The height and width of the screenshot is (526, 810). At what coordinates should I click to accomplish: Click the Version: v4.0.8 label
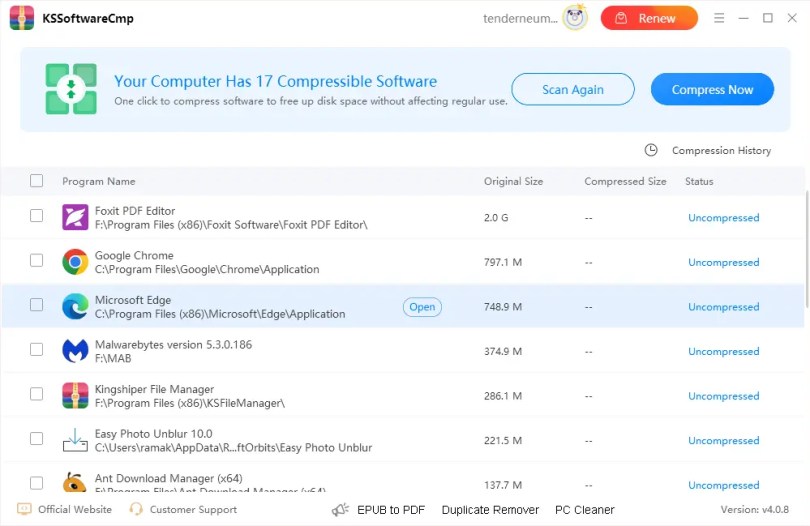coord(755,509)
